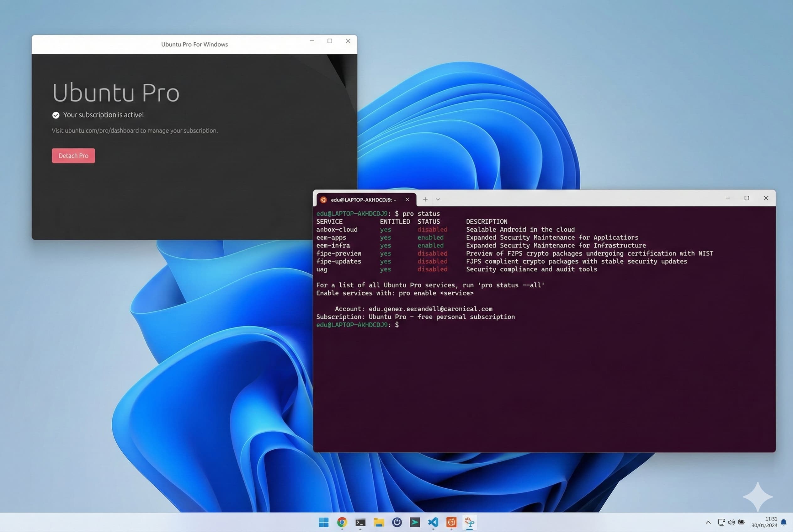Close the Ubuntu Pro For Windows window
The image size is (793, 532).
[x=348, y=41]
